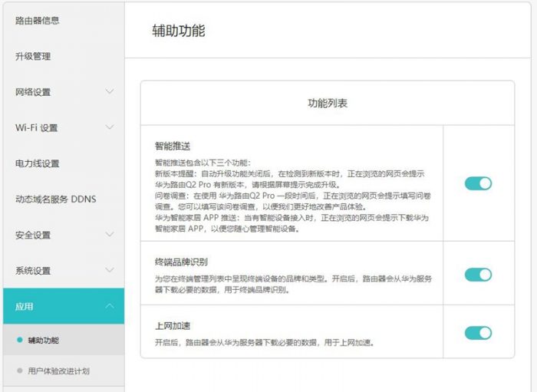Click the 功能列表 table header

(328, 103)
